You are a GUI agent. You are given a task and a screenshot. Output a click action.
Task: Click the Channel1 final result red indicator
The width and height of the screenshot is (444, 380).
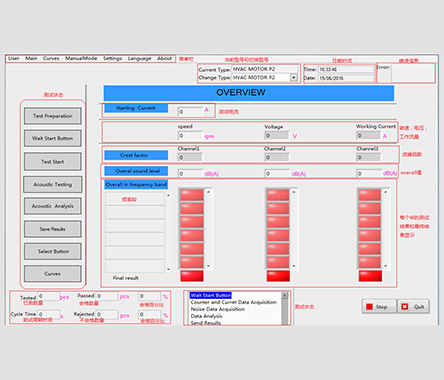[192, 276]
